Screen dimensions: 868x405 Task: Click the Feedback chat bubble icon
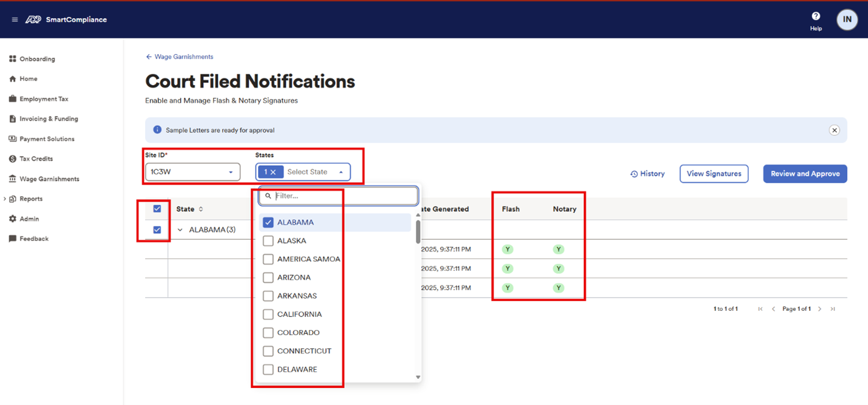pos(12,239)
